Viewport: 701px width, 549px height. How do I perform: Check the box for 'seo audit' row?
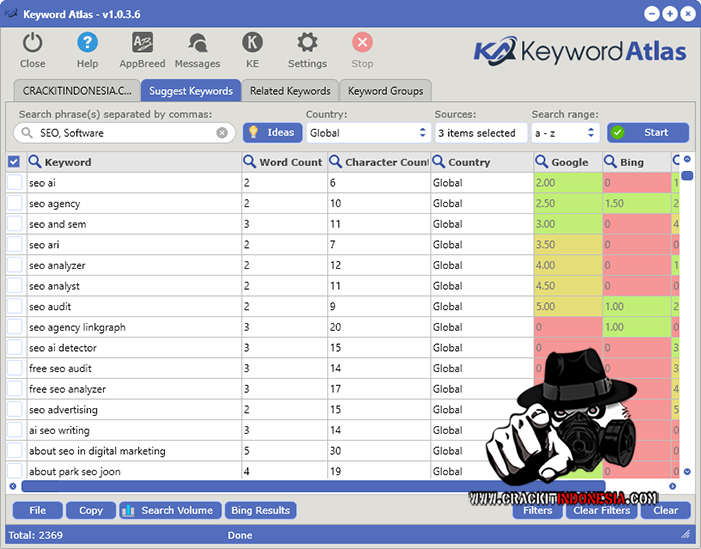tap(14, 307)
